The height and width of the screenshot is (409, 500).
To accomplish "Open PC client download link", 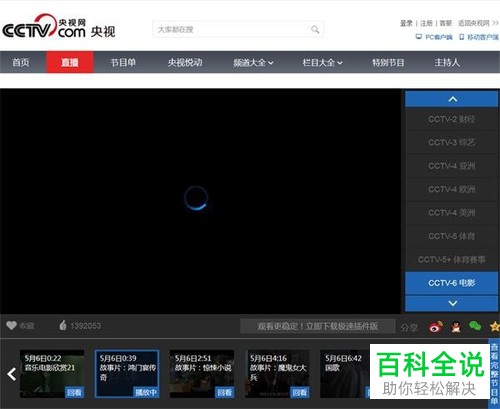I will (x=434, y=37).
